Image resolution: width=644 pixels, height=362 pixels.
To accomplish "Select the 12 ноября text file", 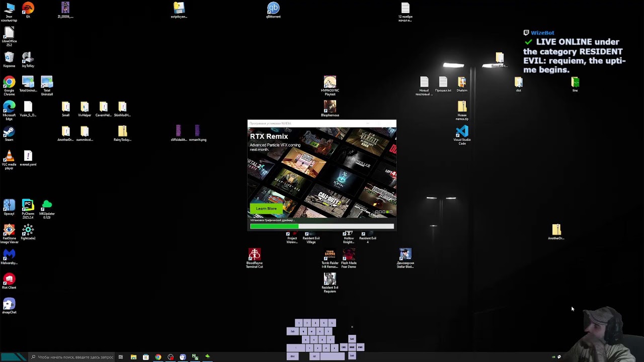I will [406, 12].
